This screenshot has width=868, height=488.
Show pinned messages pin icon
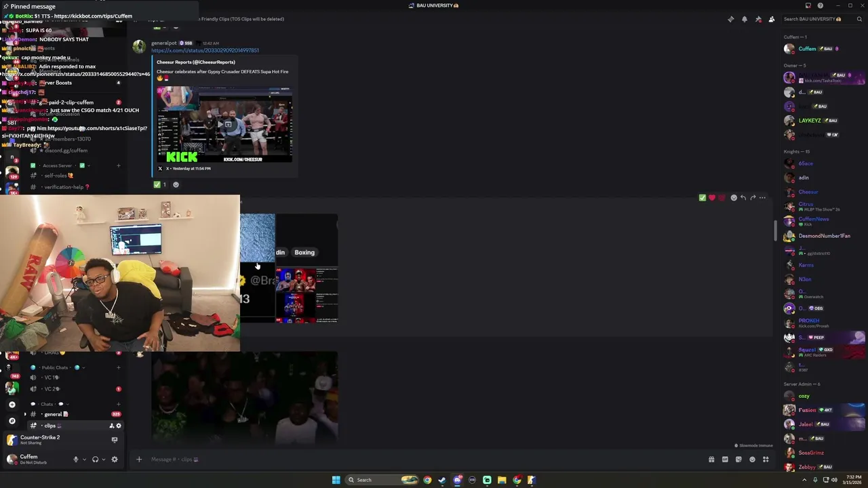tap(758, 19)
